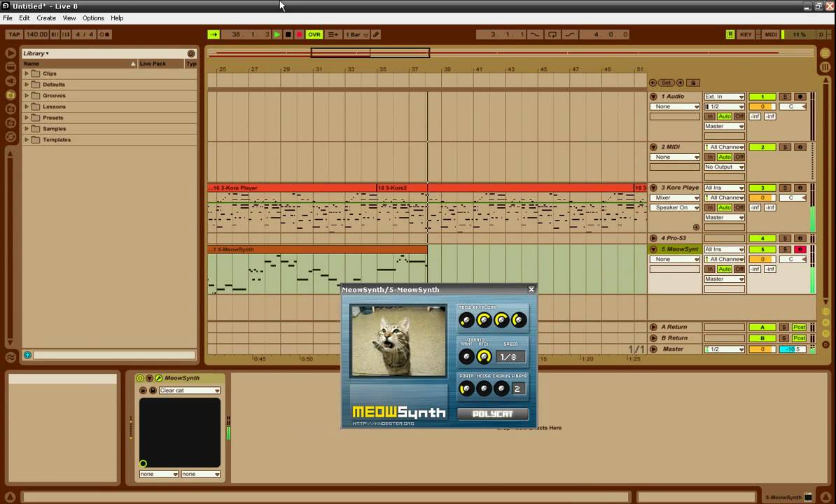836x504 pixels.
Task: Click MeowSynth device wrench edit icon
Action: (x=159, y=378)
